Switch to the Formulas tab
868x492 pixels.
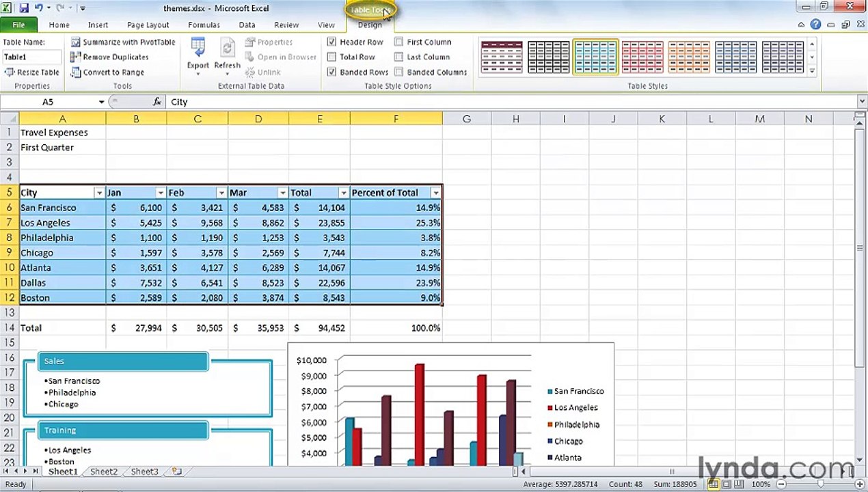[x=204, y=25]
